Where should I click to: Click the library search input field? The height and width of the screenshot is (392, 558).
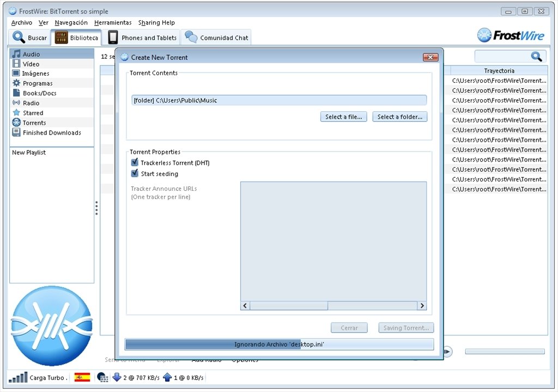502,56
